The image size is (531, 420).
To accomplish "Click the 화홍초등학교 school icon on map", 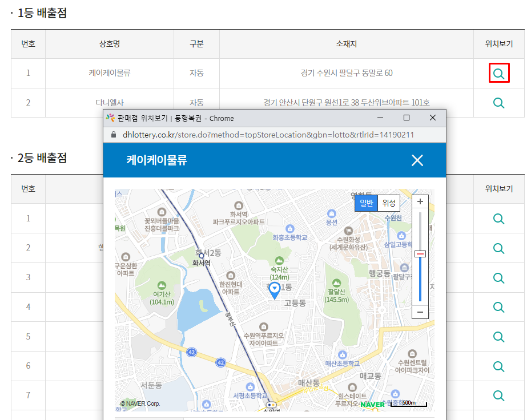I will coord(290,228).
